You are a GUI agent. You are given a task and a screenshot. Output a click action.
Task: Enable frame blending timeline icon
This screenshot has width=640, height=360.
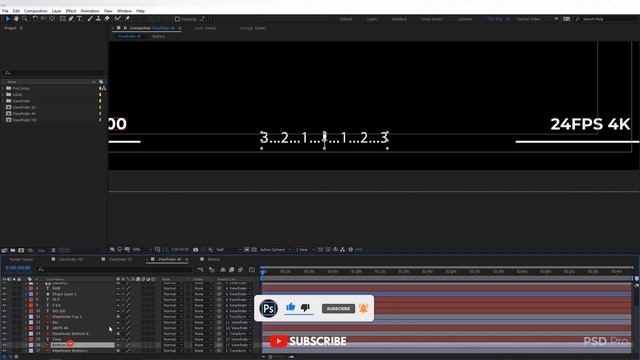tap(231, 269)
